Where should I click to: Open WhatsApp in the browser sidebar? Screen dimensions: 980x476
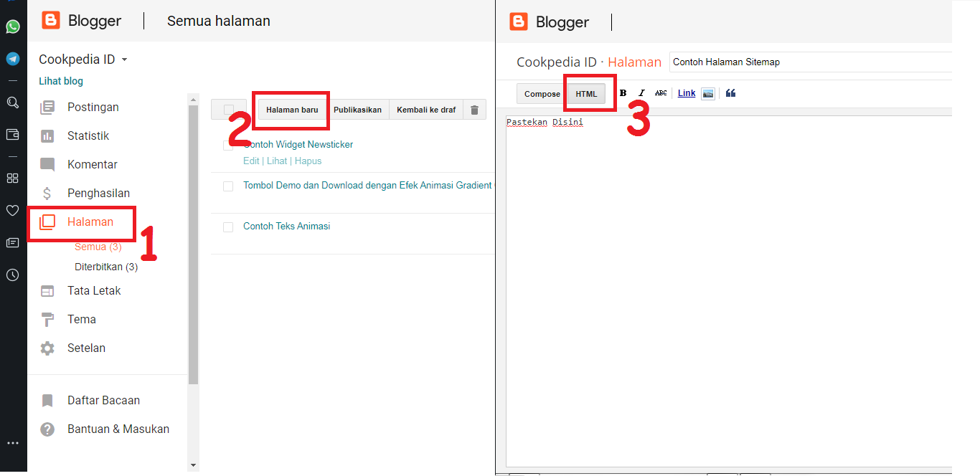(13, 27)
